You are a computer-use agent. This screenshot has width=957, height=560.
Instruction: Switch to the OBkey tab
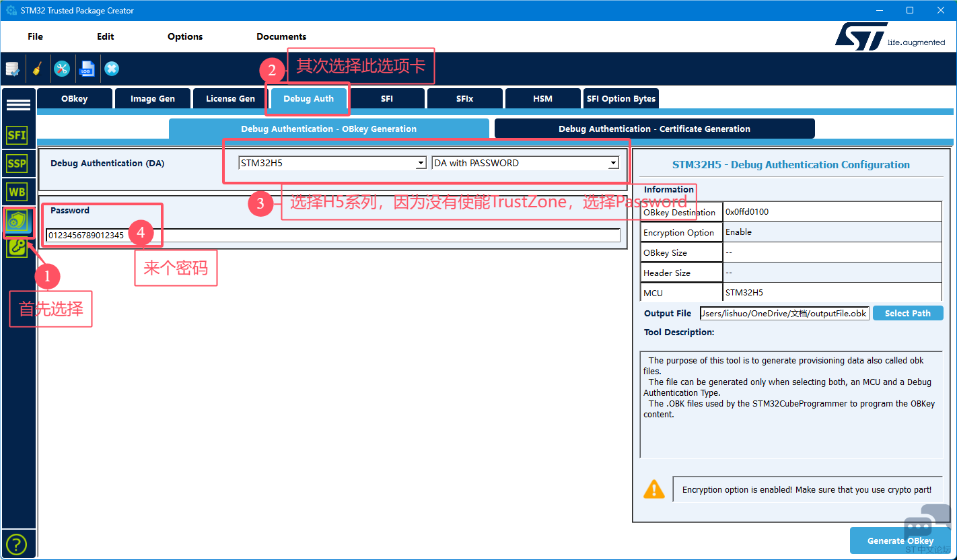tap(75, 98)
